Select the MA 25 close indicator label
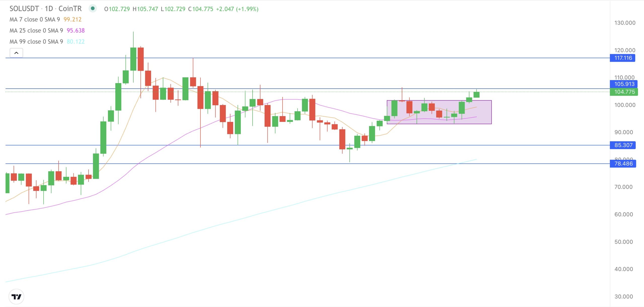This screenshot has width=644, height=307. pyautogui.click(x=36, y=31)
